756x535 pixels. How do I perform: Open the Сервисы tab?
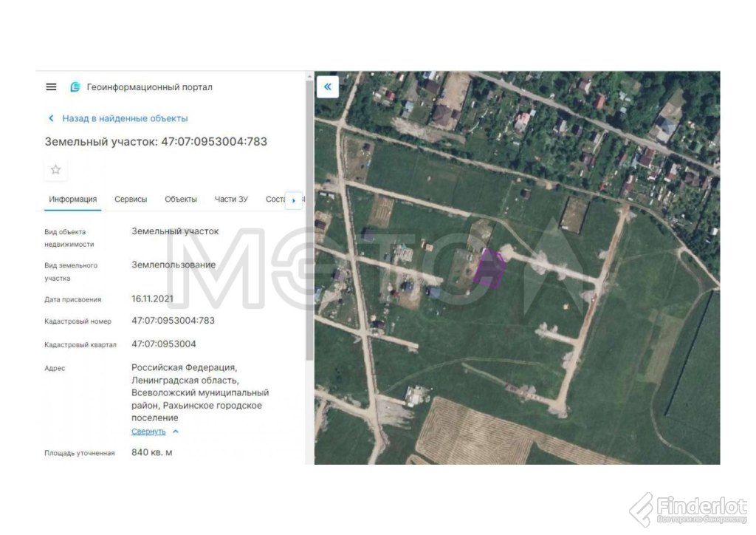pyautogui.click(x=131, y=200)
